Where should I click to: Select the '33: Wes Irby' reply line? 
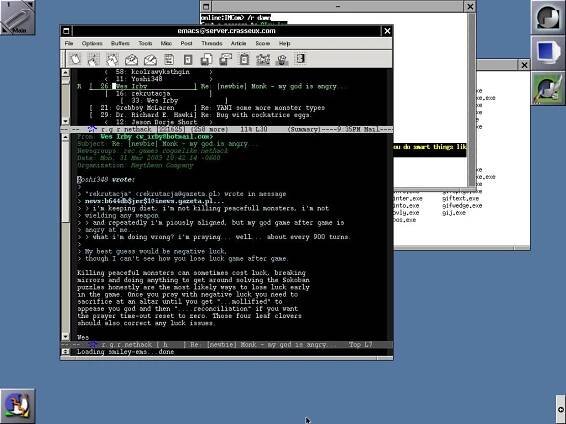click(x=174, y=101)
